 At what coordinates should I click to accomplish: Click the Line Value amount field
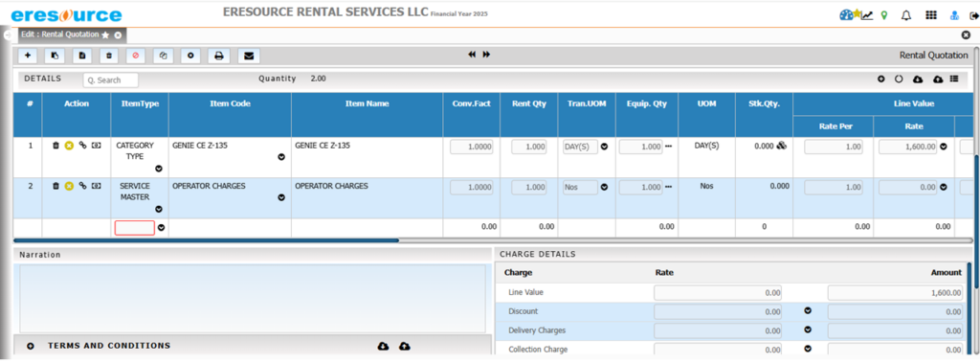click(895, 292)
